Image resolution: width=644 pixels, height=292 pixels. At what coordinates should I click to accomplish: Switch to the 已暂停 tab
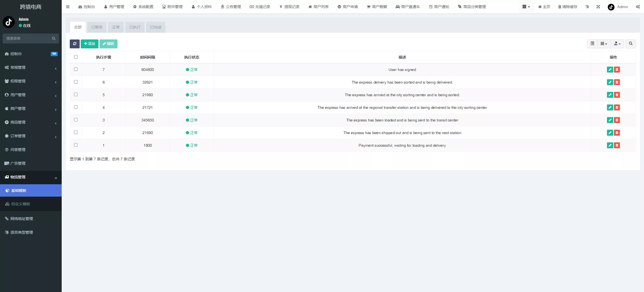click(x=97, y=27)
